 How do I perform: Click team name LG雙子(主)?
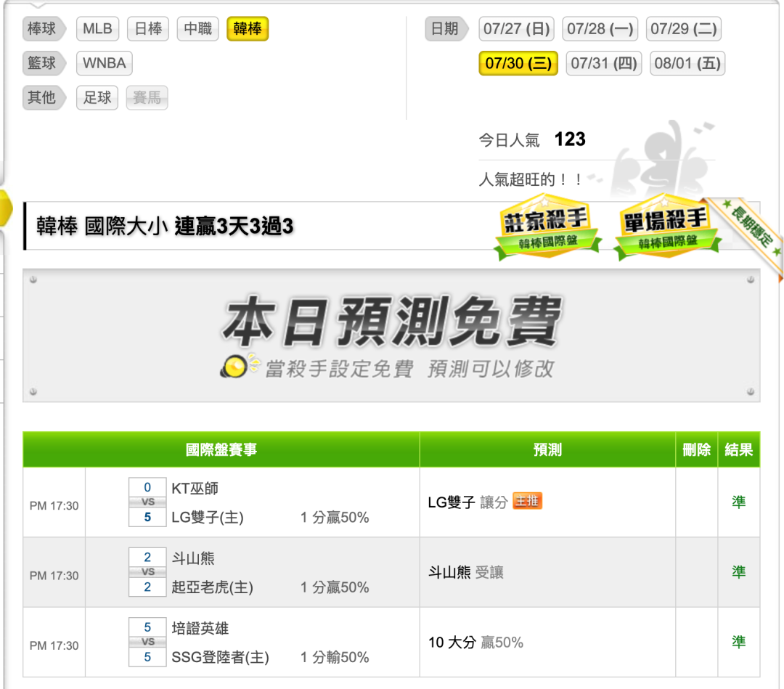208,517
